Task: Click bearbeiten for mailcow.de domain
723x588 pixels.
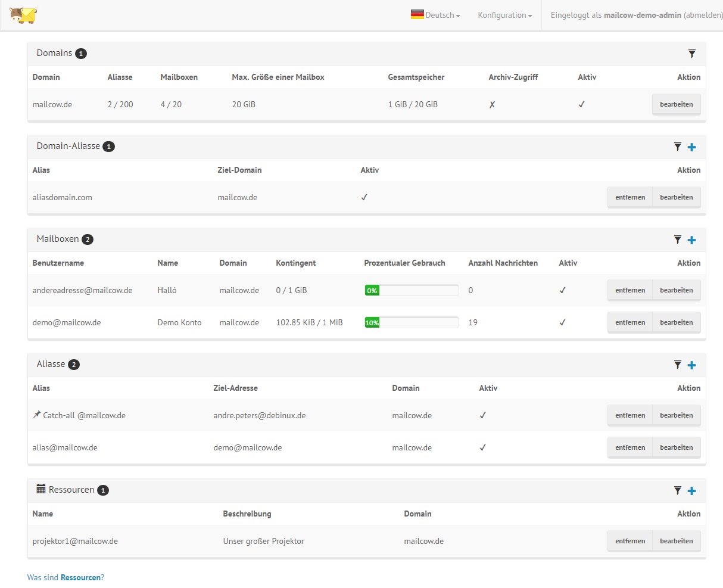Action: click(x=676, y=104)
